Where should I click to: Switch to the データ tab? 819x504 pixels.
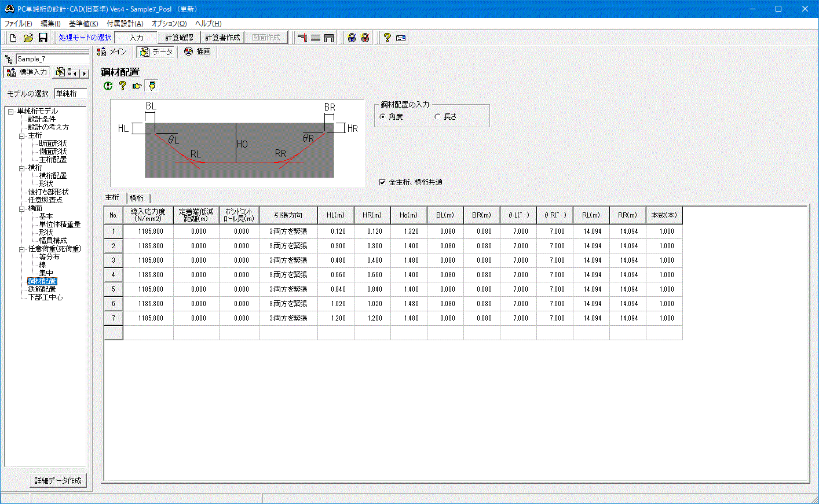pyautogui.click(x=156, y=51)
